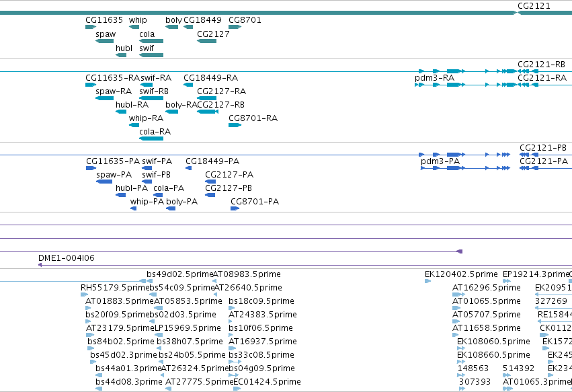Click the RH55179.5prime EST label
This screenshot has width=572, height=392.
(x=115, y=288)
